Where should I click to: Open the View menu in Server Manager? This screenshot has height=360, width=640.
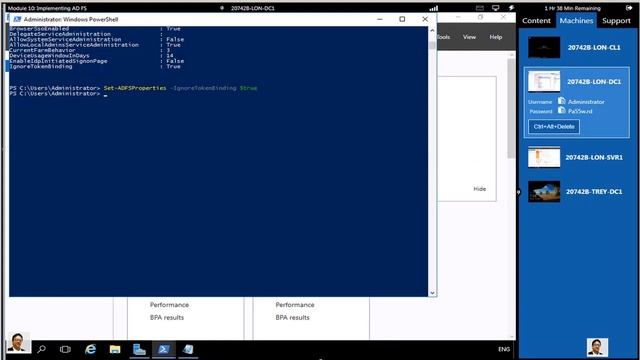click(469, 37)
